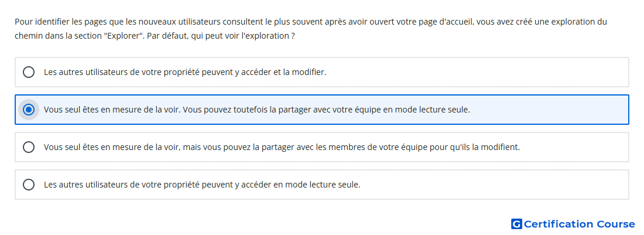The width and height of the screenshot is (644, 235).
Task: Select radio for 'y accéder en mode lecture seule'
Action: click(x=29, y=185)
